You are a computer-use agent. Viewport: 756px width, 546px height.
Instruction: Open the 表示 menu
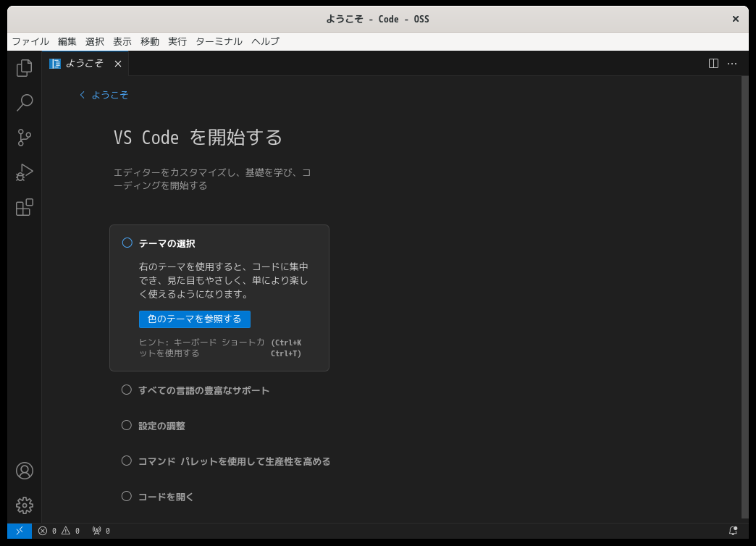click(x=122, y=41)
